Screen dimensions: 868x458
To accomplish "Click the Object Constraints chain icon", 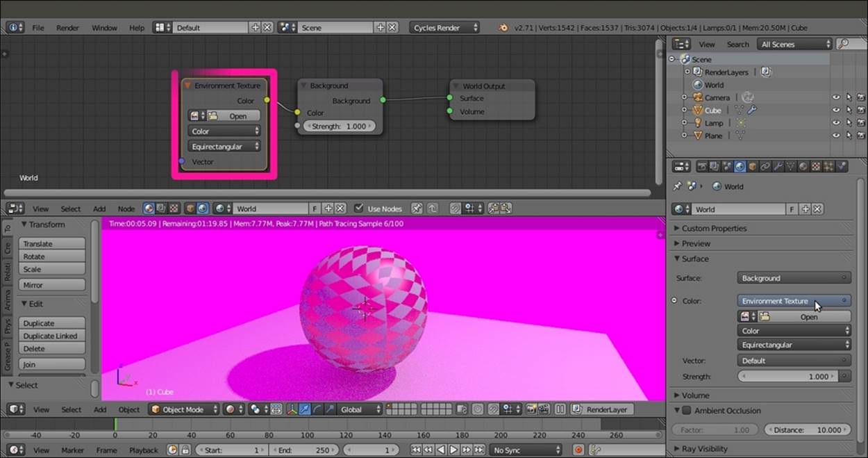I will point(765,167).
